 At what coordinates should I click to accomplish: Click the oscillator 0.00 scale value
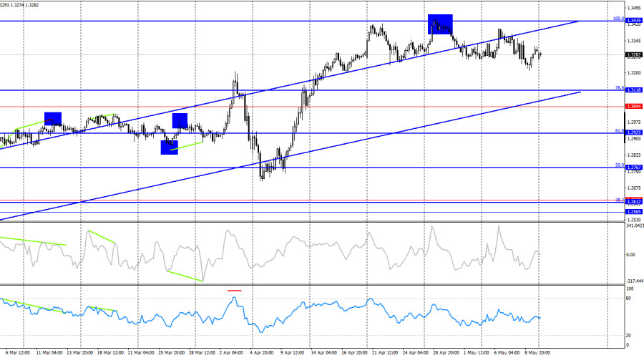click(x=630, y=255)
